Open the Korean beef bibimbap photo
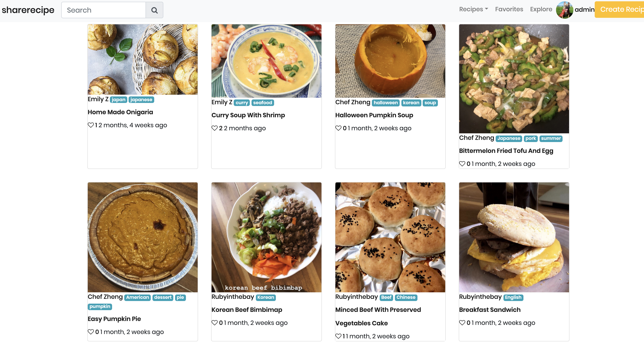Viewport: 644px width, 359px height. [x=266, y=237]
